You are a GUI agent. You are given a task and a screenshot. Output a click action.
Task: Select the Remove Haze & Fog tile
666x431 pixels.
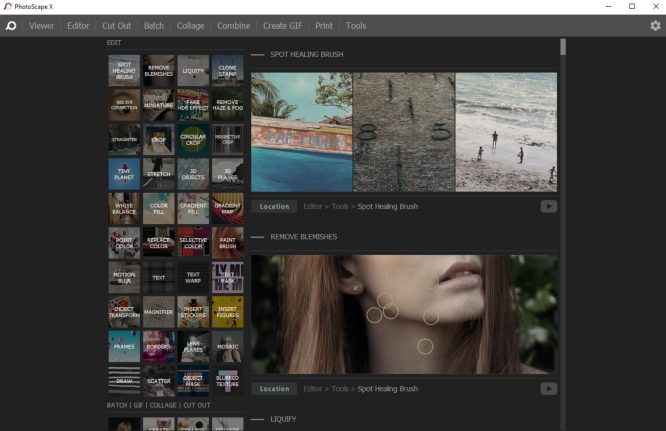(228, 105)
